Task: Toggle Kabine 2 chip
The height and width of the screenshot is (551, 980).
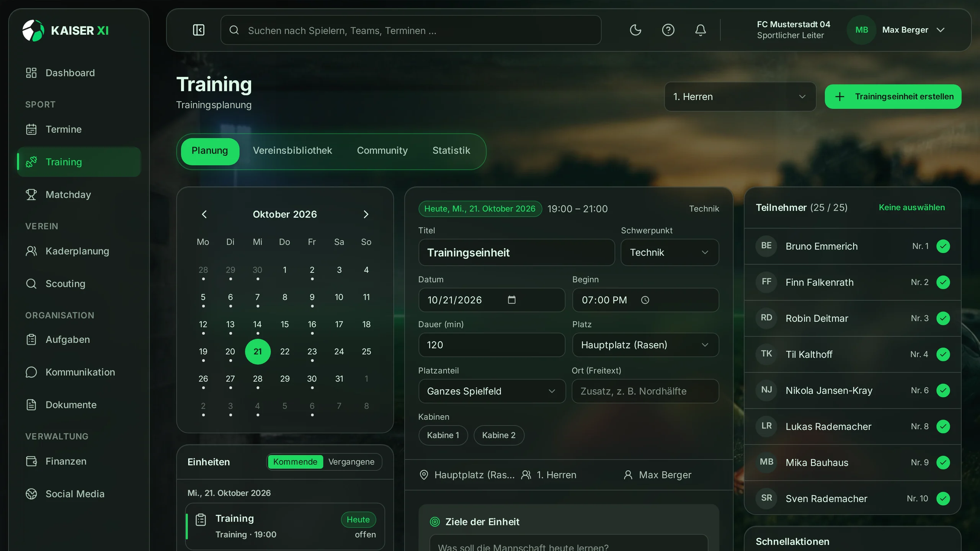Action: pos(499,435)
